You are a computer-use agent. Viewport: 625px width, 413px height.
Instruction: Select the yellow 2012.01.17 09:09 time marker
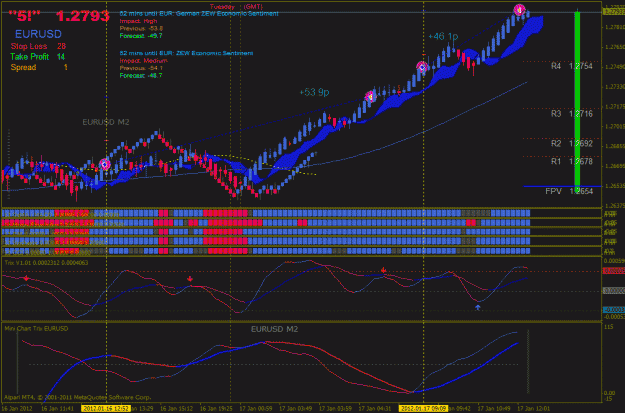[423, 409]
